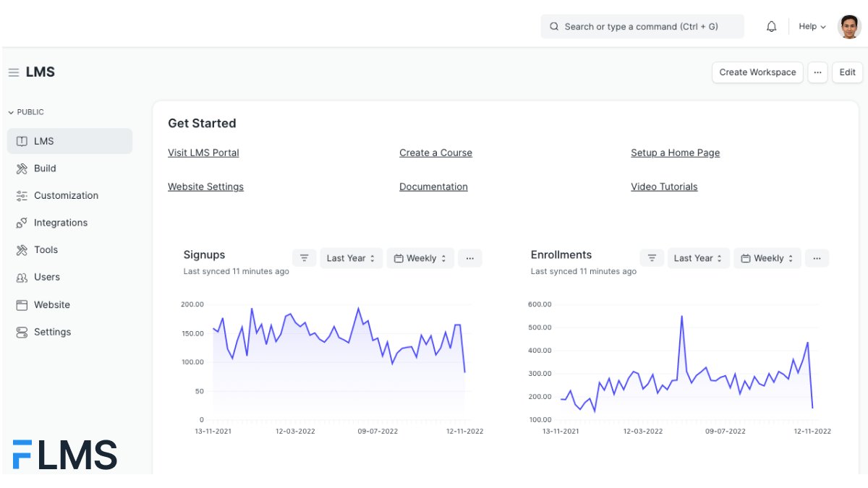Image resolution: width=868 pixels, height=488 pixels.
Task: Open the Website Settings link
Action: coord(205,187)
